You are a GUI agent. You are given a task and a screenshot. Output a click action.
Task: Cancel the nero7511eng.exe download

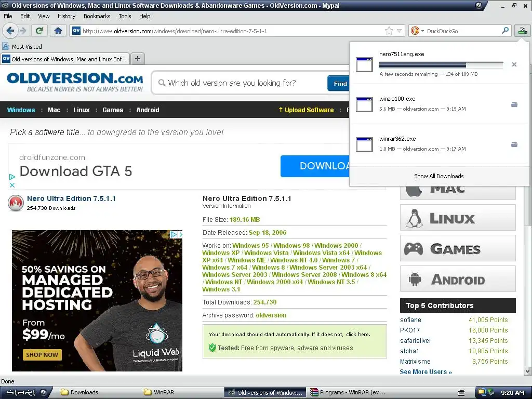(514, 64)
